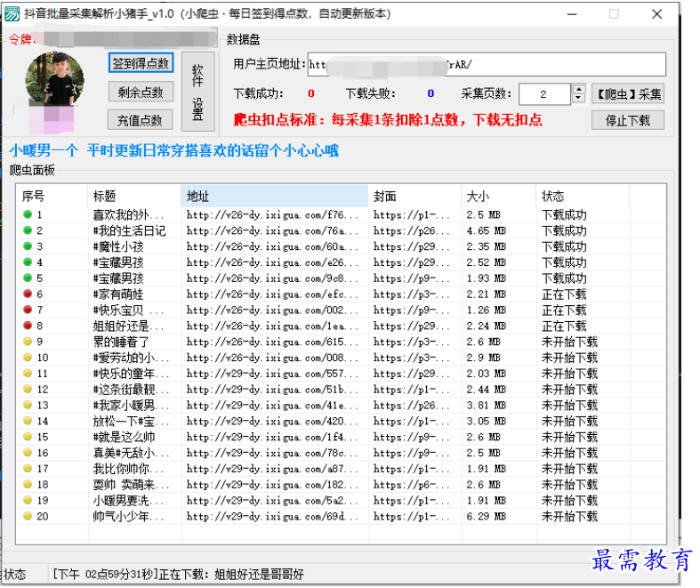The image size is (700, 588).
Task: Click yellow status dot of row 18
Action: (28, 484)
